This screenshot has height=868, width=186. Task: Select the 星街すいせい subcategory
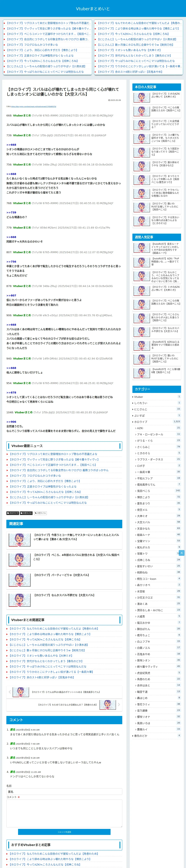tap(158, 566)
